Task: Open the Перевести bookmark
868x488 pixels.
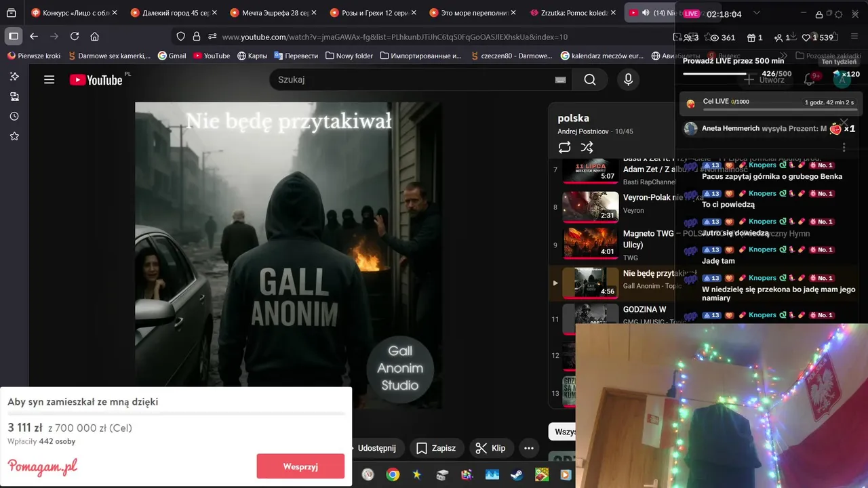Action: [x=296, y=56]
